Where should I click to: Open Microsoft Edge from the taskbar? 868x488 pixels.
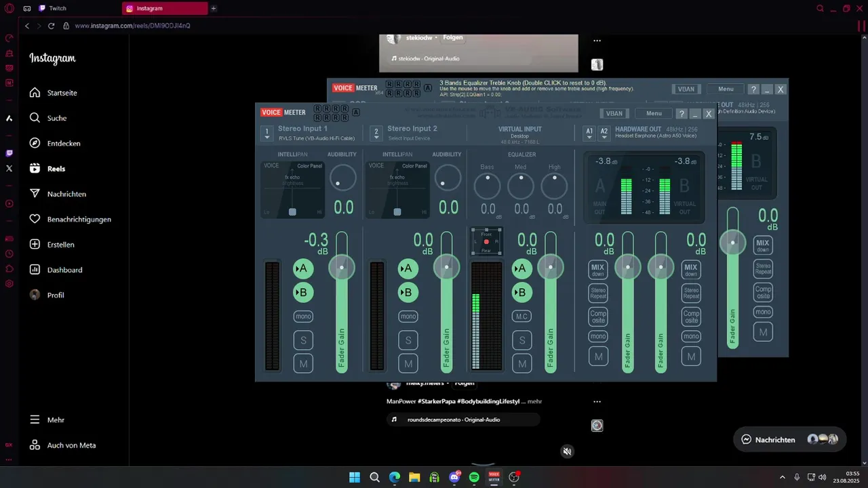395,477
